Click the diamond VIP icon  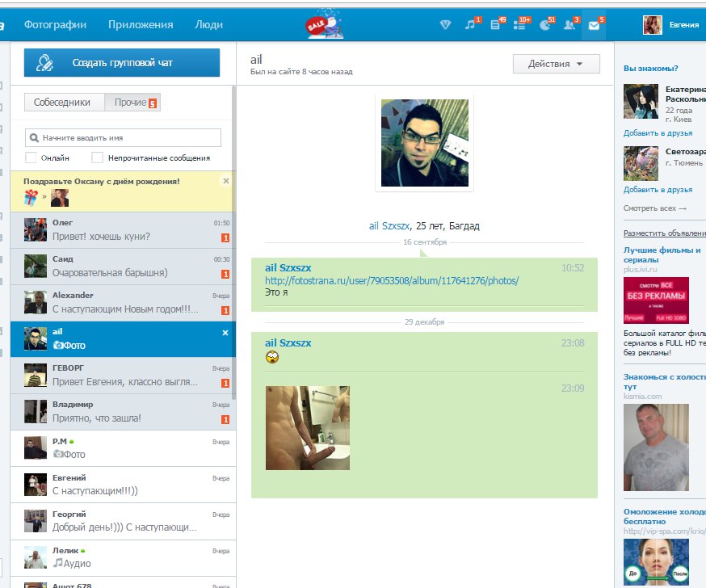click(x=445, y=25)
